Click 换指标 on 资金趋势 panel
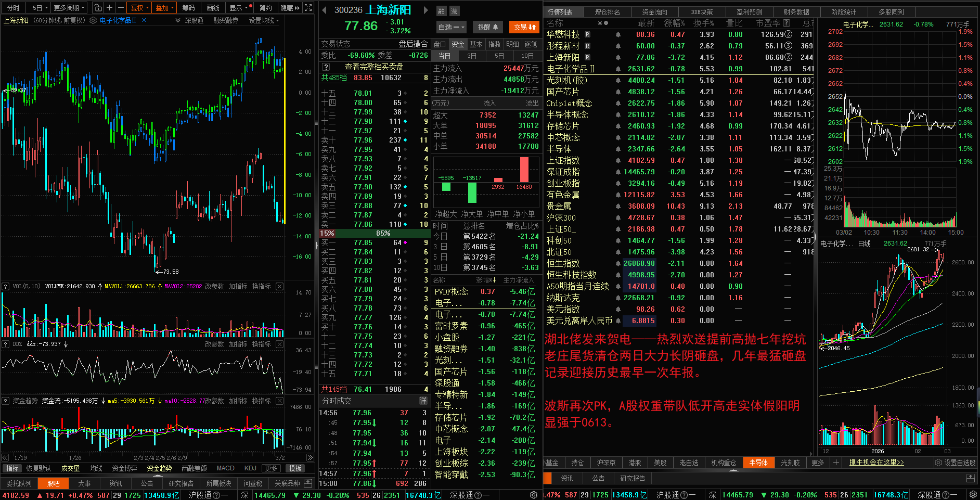980x500 pixels. 261,401
